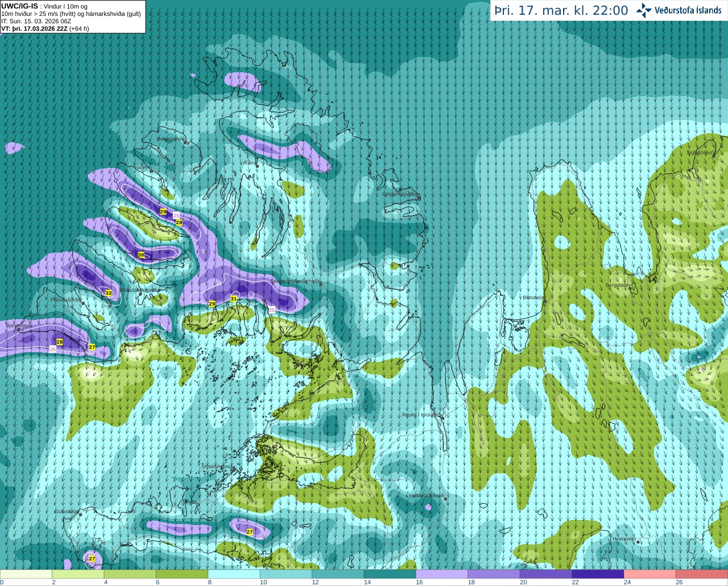Click the yellow gust label "31"
The image size is (728, 586).
234,299
